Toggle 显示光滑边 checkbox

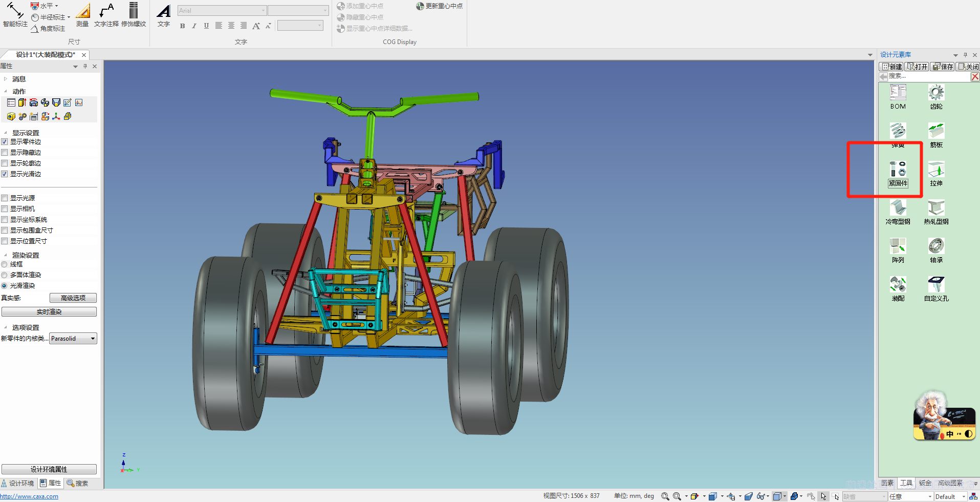(5, 174)
